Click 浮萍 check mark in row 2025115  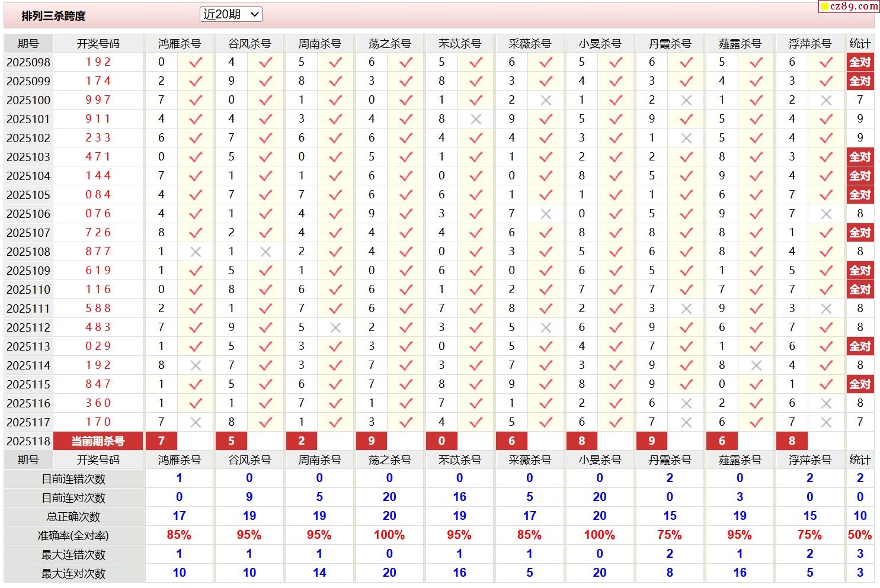[x=826, y=384]
